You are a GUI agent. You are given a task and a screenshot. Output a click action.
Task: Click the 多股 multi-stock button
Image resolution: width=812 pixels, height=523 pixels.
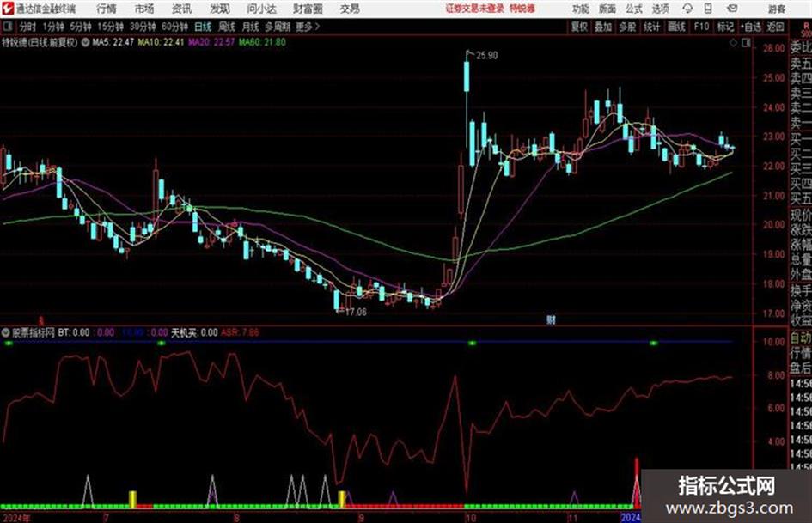click(627, 27)
